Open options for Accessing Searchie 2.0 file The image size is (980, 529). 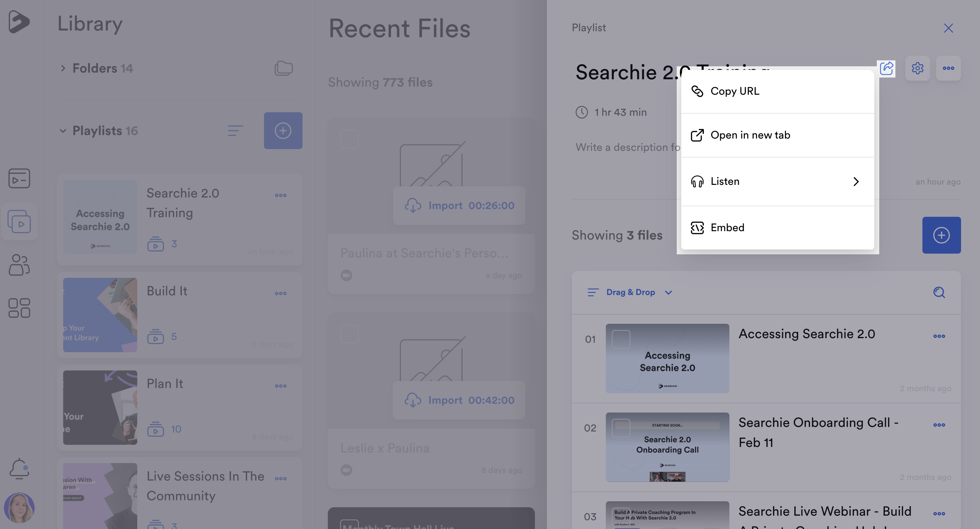click(x=939, y=336)
